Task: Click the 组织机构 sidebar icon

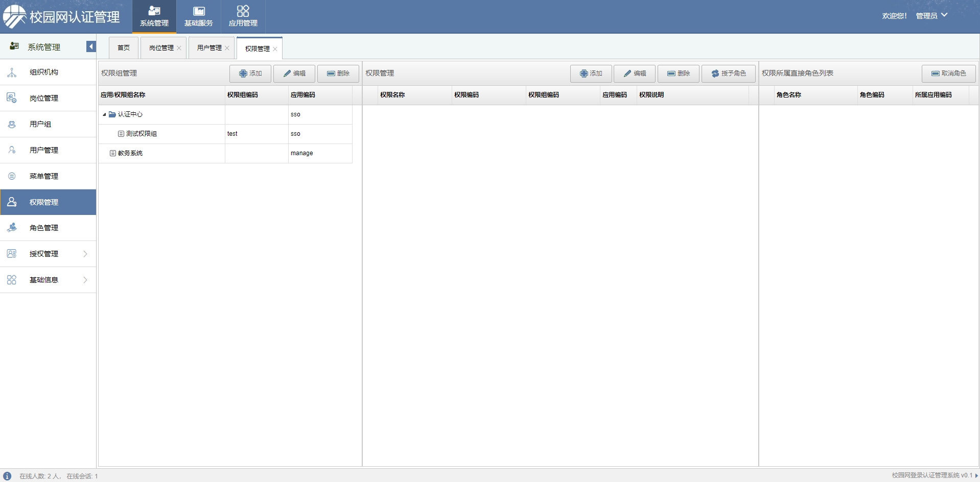Action: (12, 73)
